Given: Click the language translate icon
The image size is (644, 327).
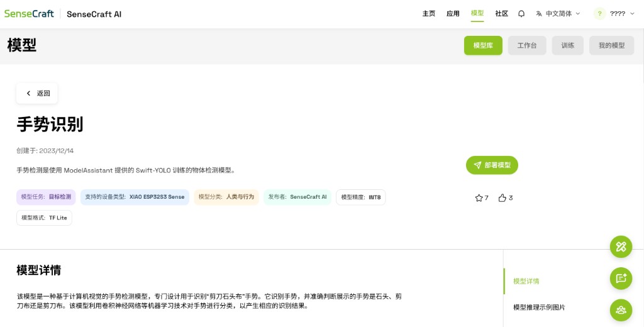Looking at the screenshot, I should 539,14.
